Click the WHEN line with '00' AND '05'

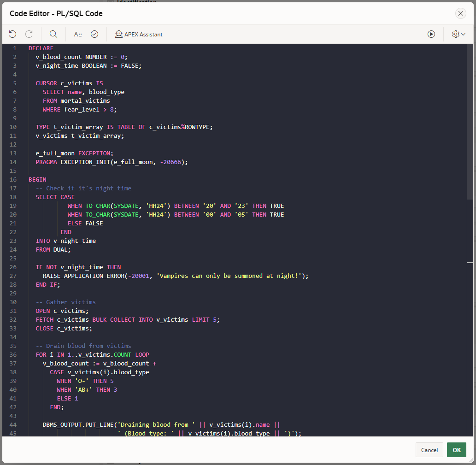[176, 215]
